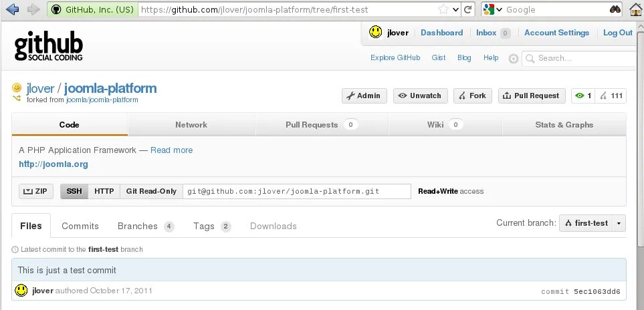Viewport: 644px width, 310px height.
Task: Open the Wiki tab
Action: pyautogui.click(x=445, y=125)
